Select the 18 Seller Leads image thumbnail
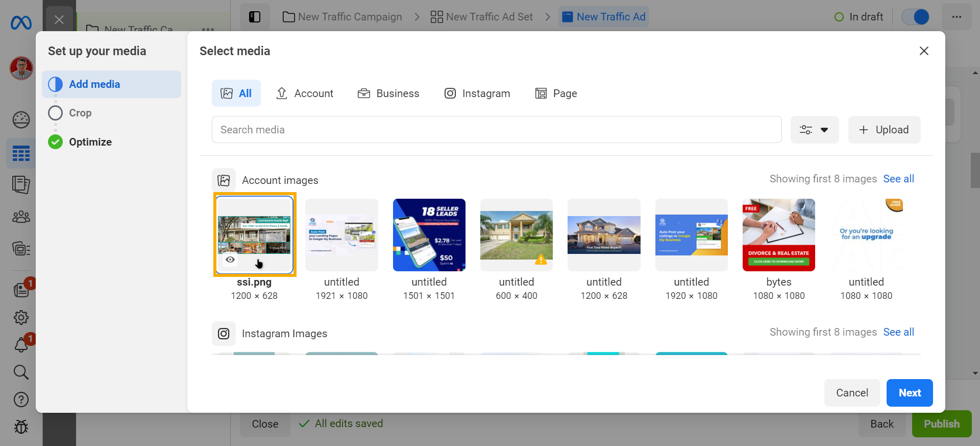 tap(429, 235)
